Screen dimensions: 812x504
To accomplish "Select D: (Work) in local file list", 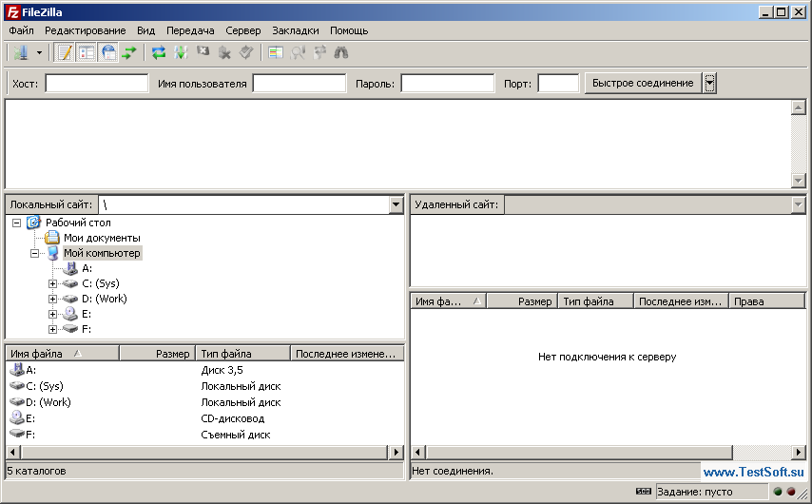I will pos(204,402).
